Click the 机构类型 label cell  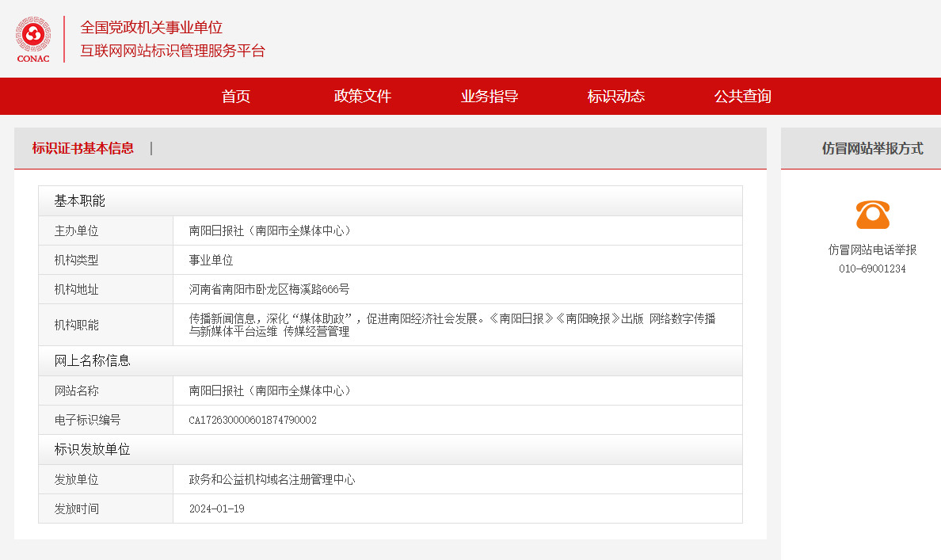[x=105, y=260]
